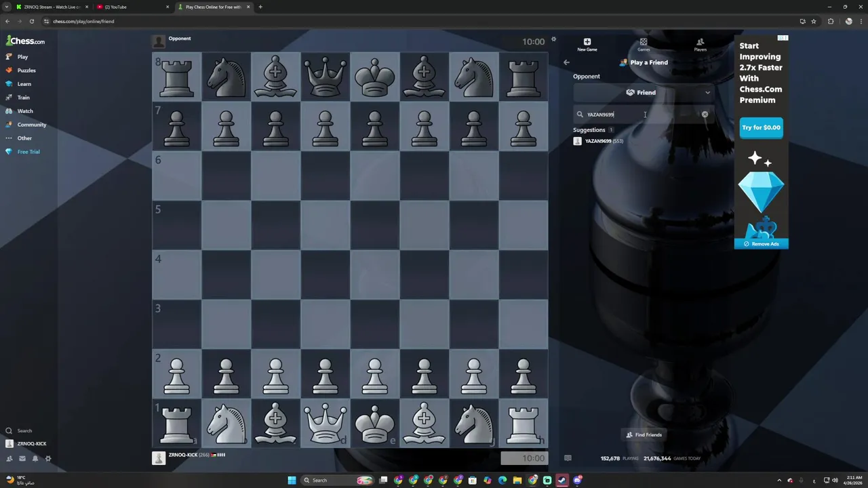Viewport: 868px width, 488px height.
Task: Close the YouTube browser tab
Action: point(167,7)
